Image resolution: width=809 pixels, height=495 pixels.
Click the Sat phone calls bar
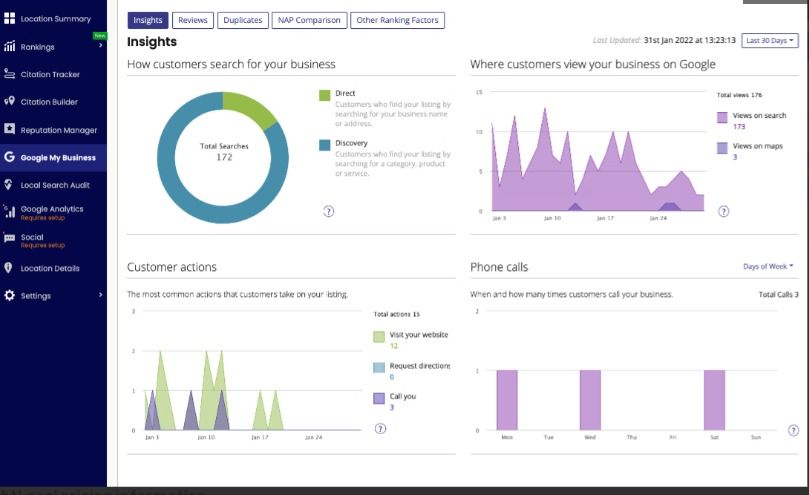click(x=715, y=400)
